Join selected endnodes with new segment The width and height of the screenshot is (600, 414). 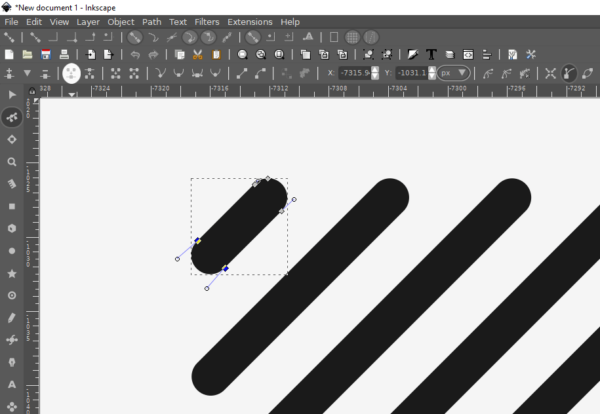click(116, 73)
